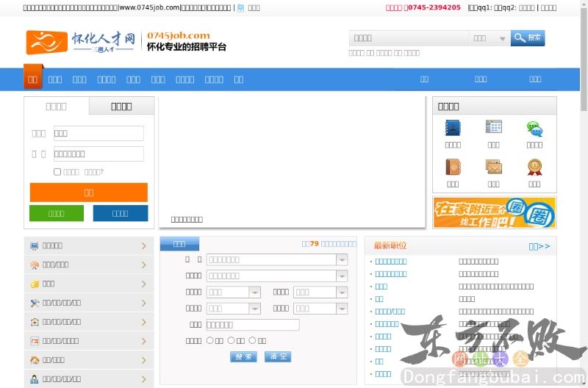
Task: Select the gold coins category icon
Action: [x=35, y=284]
